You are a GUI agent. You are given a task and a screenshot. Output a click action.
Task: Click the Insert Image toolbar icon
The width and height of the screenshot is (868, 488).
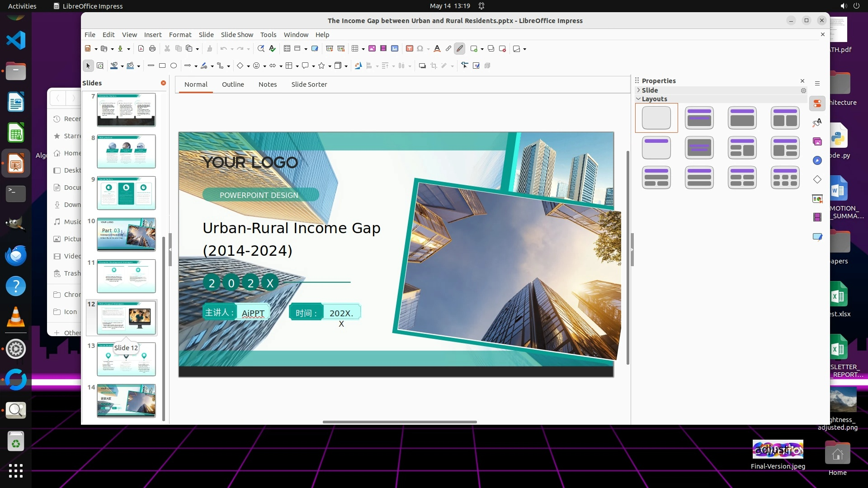(372, 49)
